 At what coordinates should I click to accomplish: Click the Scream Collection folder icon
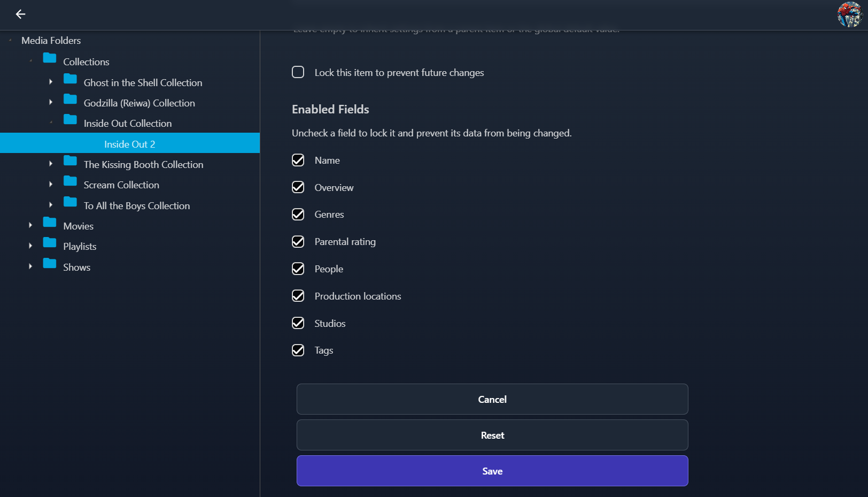tap(70, 181)
